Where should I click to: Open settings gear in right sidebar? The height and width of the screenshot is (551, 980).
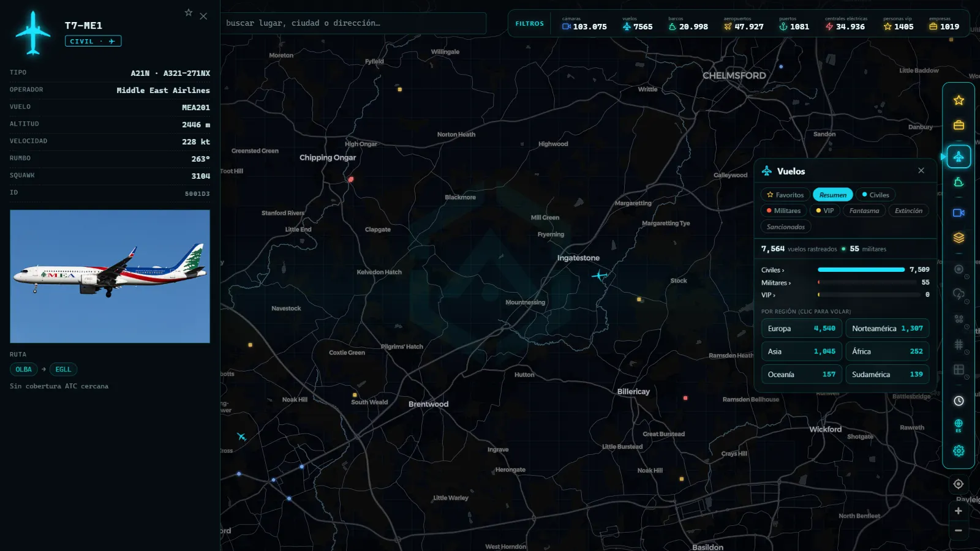pyautogui.click(x=959, y=451)
